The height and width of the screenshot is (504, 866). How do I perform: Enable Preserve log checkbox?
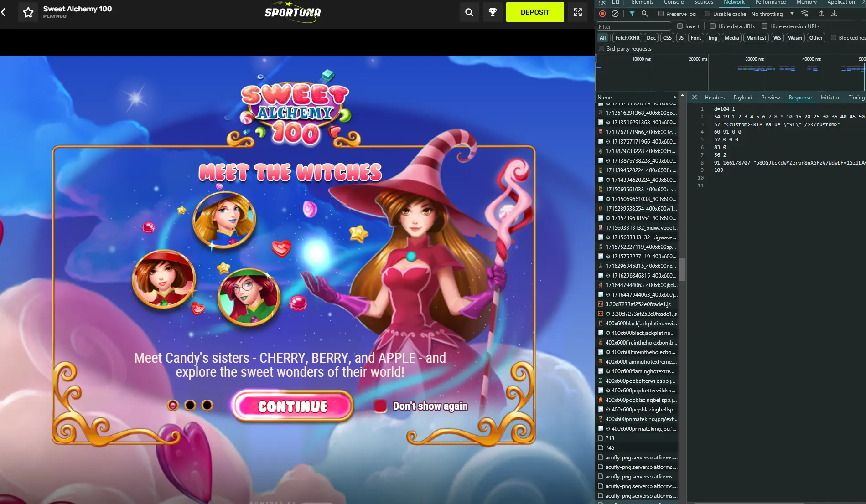click(x=661, y=14)
